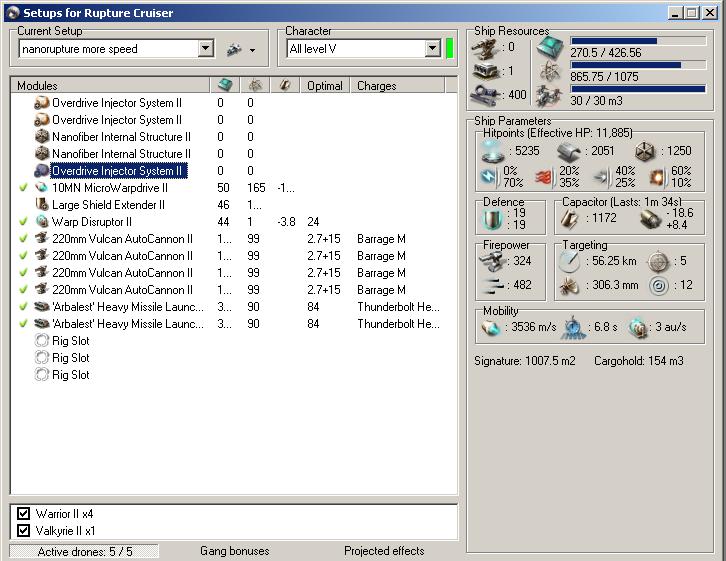This screenshot has width=726, height=561.
Task: Click the drone bay icon in Ship Resources
Action: tap(549, 96)
